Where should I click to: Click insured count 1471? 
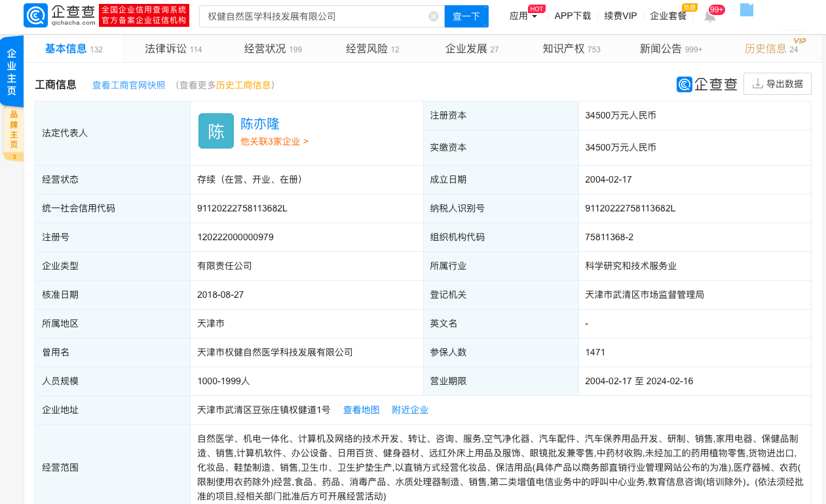click(x=595, y=352)
